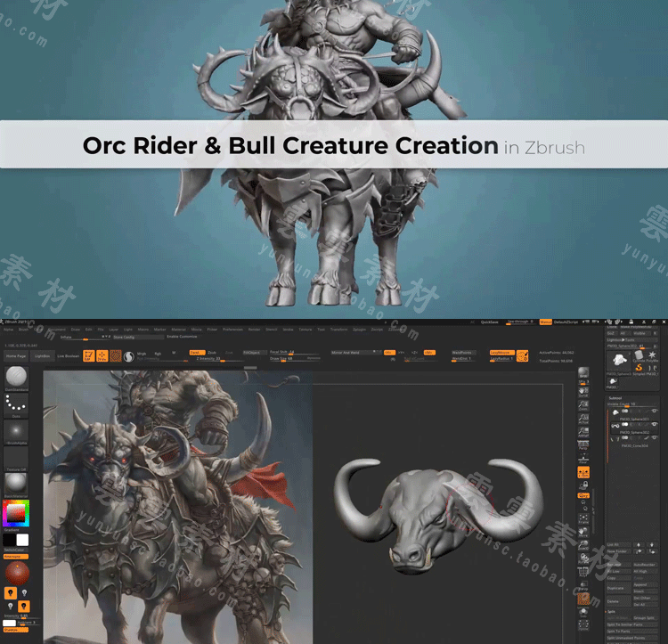Toggle visibility eye of PM3D_Cone3D4 subtool

pyautogui.click(x=654, y=437)
